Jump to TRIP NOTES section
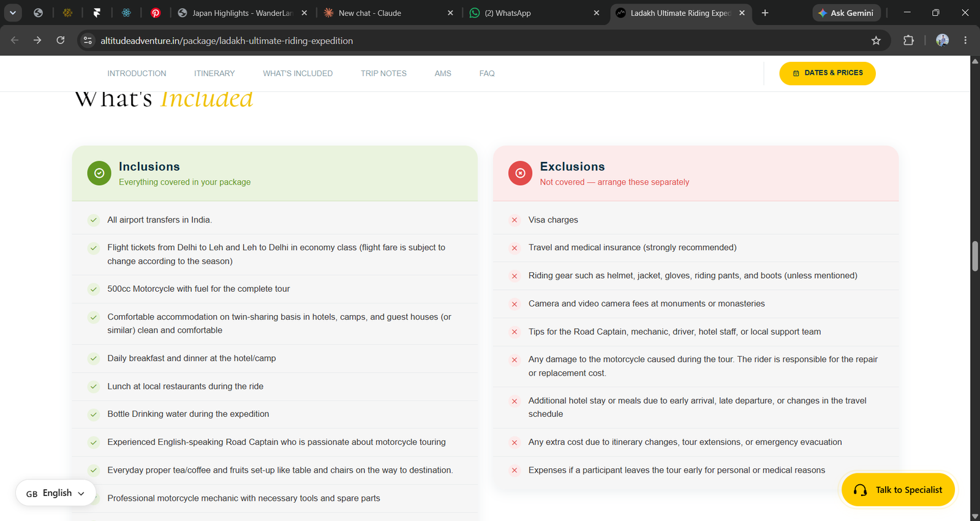This screenshot has width=980, height=521. click(383, 74)
